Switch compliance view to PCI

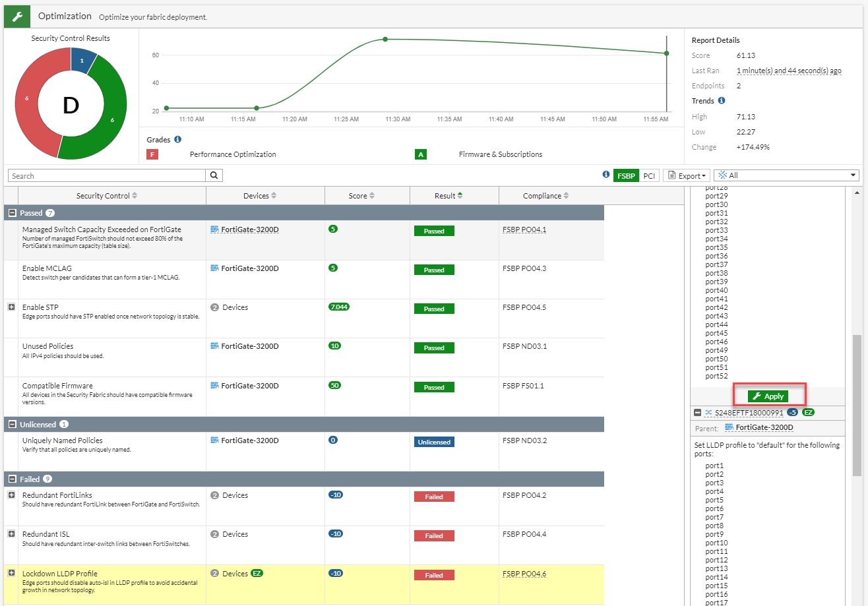(x=649, y=176)
